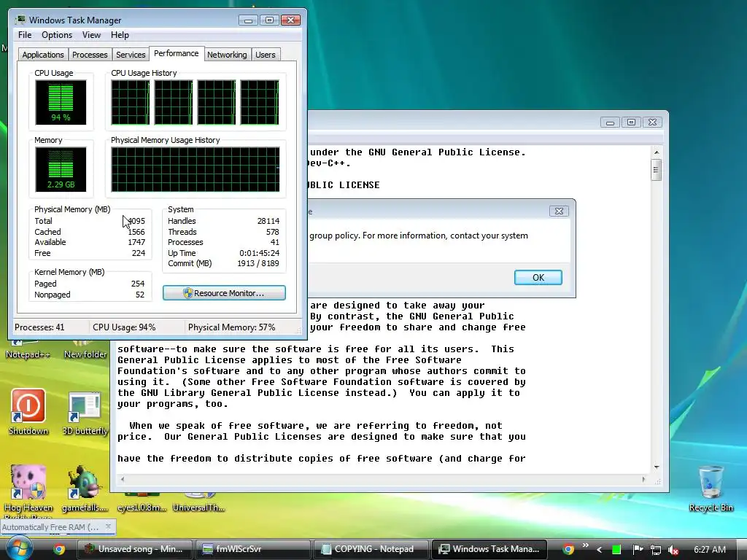Click the Up Time value 0:01:45:24
Screen dimensions: 747x560
pos(259,253)
